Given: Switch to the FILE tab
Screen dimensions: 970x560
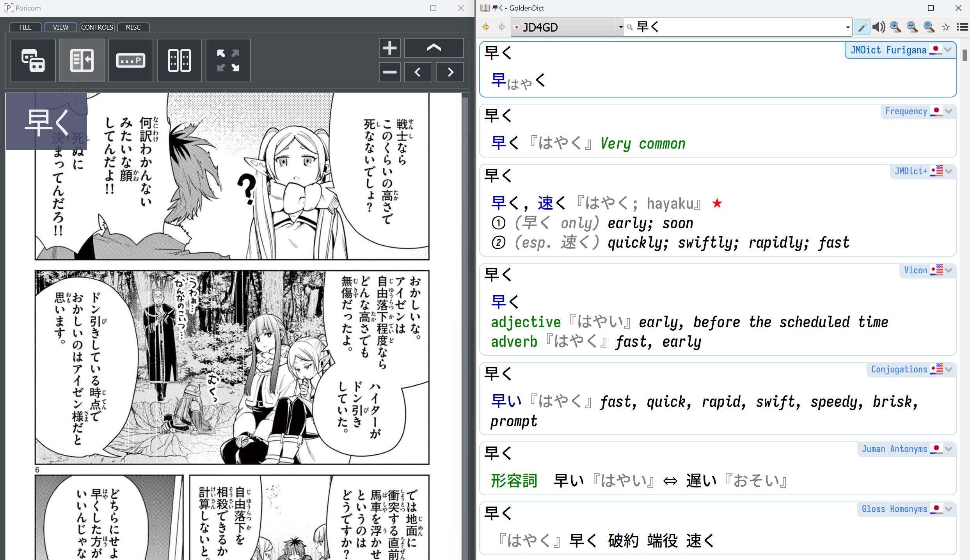Looking at the screenshot, I should coord(26,27).
